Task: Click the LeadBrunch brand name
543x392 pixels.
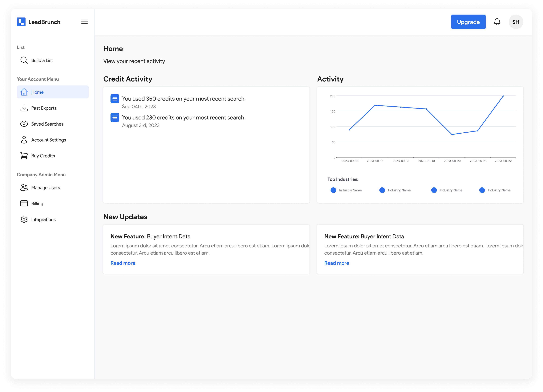Action: coord(44,22)
